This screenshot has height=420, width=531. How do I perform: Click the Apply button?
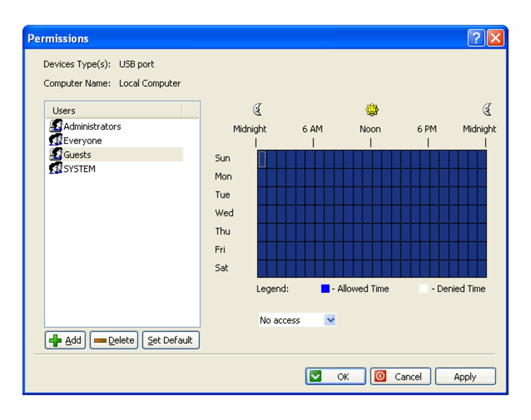(465, 376)
